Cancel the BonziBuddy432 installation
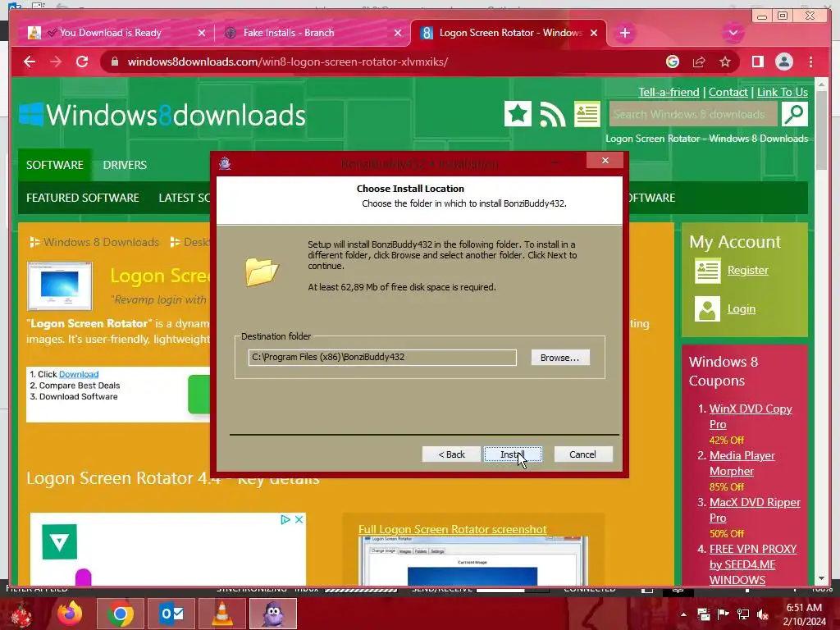The image size is (840, 630). (x=583, y=454)
